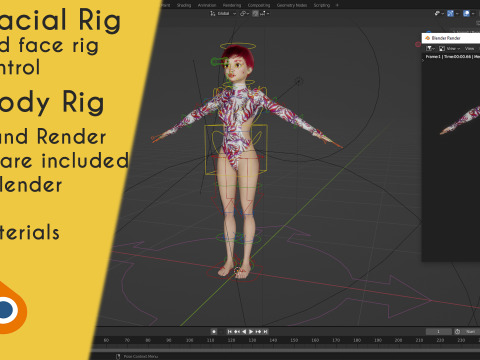Play the animation forward
This screenshot has width=480, height=360.
251,332
